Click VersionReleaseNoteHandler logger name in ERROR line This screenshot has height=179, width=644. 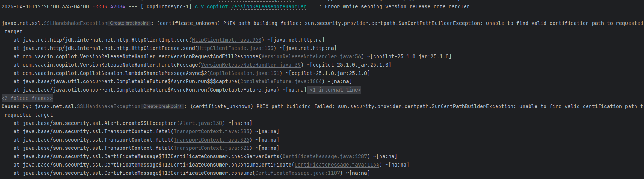click(268, 7)
